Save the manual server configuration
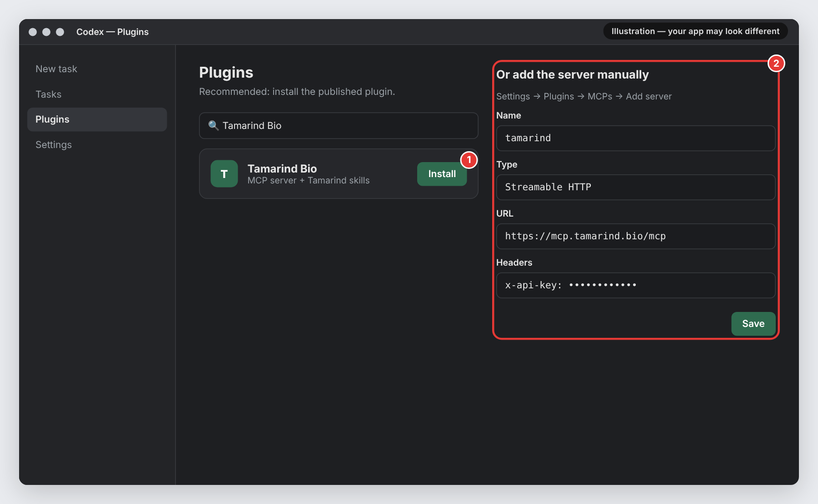818x504 pixels. tap(753, 324)
